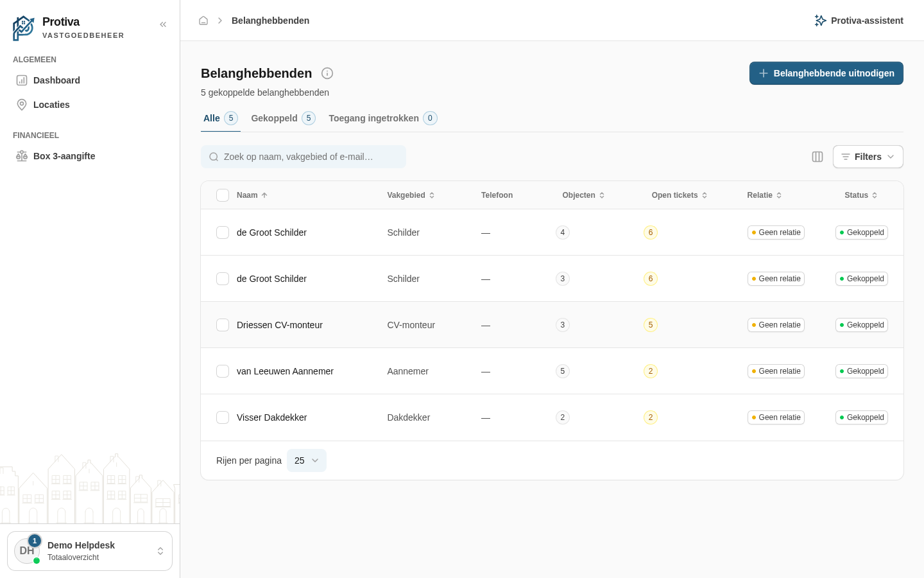The image size is (924, 578).
Task: Open the column visibility icon
Action: click(817, 157)
